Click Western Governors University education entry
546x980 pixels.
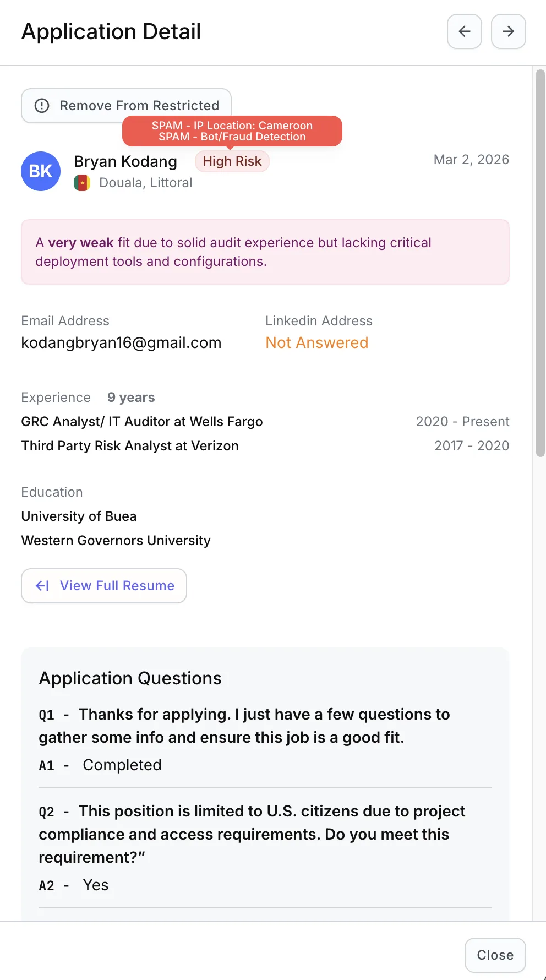(x=116, y=541)
